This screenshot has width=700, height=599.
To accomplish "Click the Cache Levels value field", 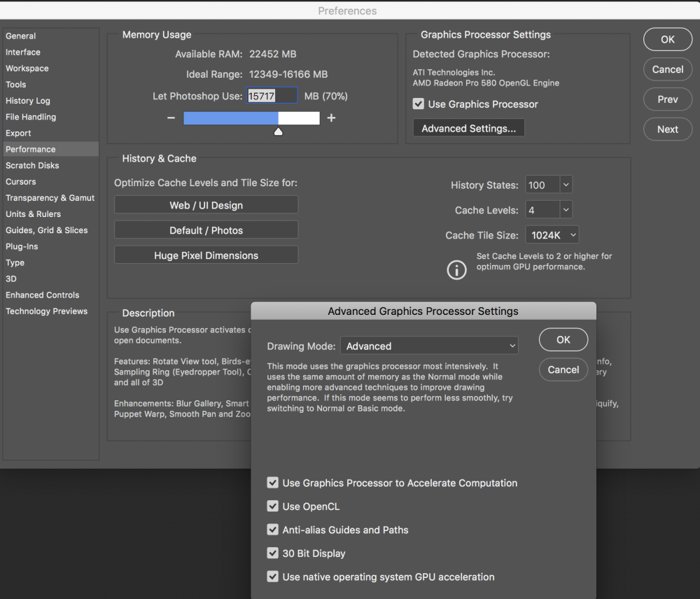I will 542,210.
